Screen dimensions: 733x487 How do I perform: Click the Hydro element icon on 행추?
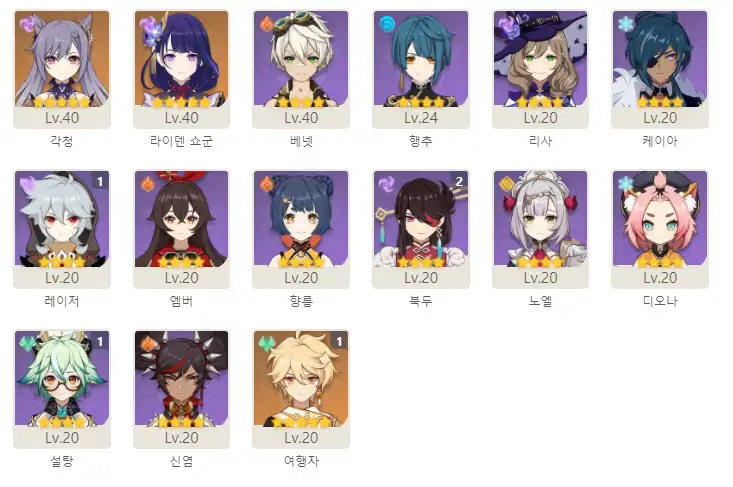[387, 23]
